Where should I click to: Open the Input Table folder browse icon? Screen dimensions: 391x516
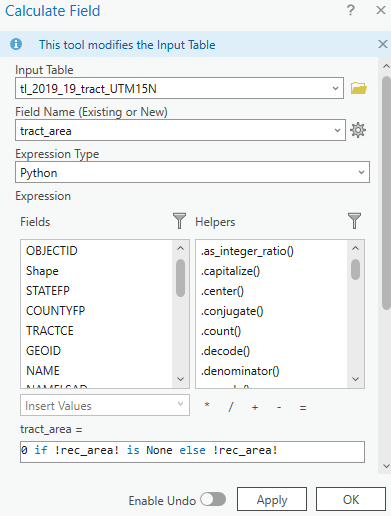(x=359, y=88)
